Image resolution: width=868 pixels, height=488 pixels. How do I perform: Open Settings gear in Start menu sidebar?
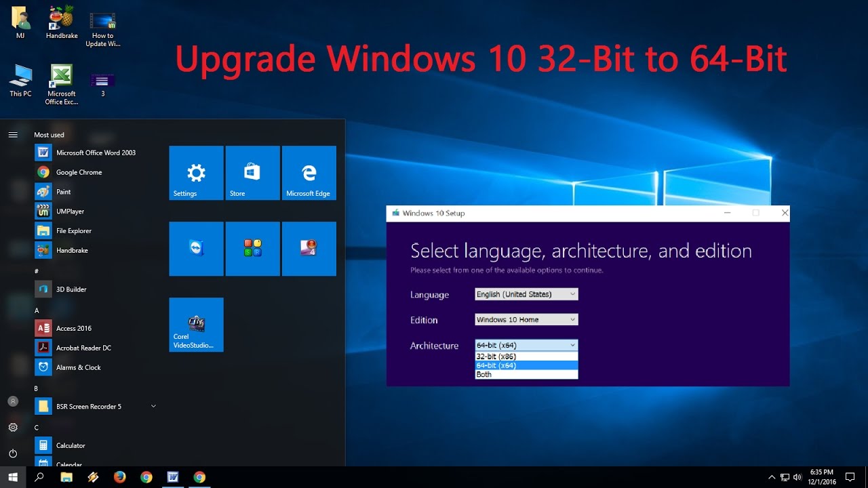[x=13, y=427]
